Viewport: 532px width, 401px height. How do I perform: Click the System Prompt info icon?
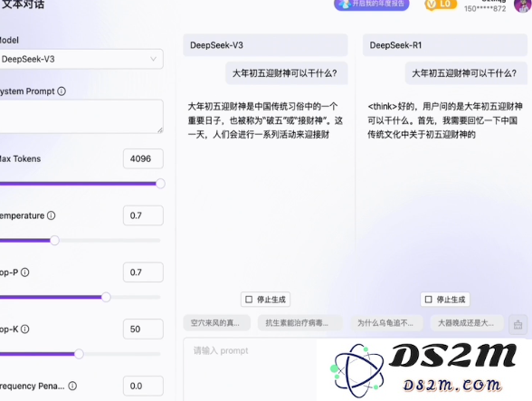[62, 91]
